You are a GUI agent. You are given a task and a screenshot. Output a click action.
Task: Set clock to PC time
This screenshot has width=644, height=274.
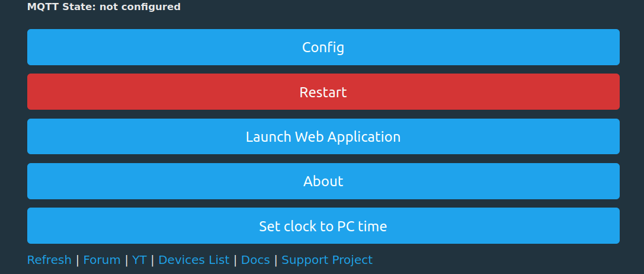[323, 226]
